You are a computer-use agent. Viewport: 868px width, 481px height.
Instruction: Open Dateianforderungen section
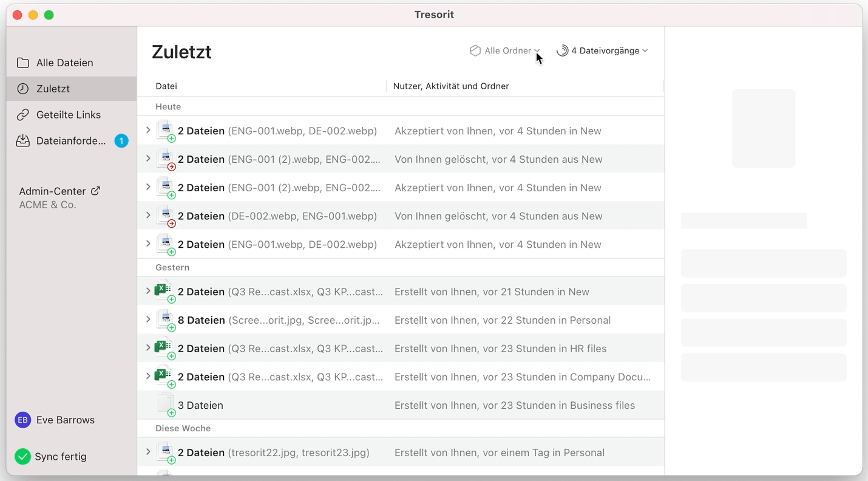(x=72, y=141)
